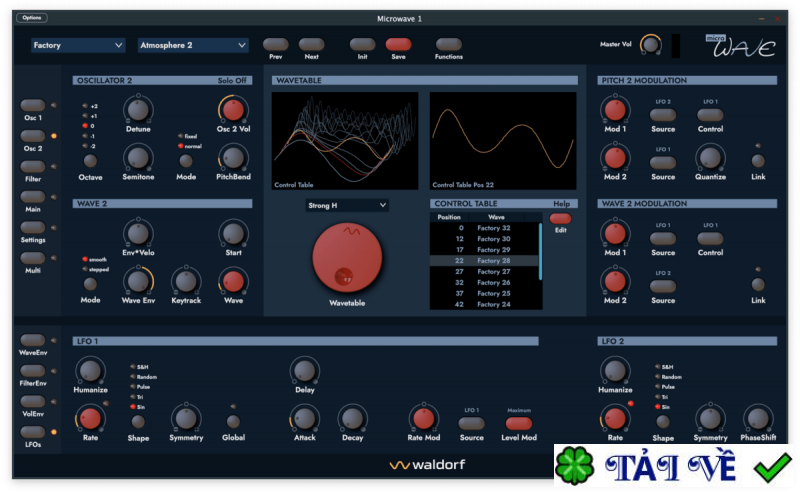Click the Control Table Pos 22 waveform display
The image size is (800, 493).
coord(503,141)
